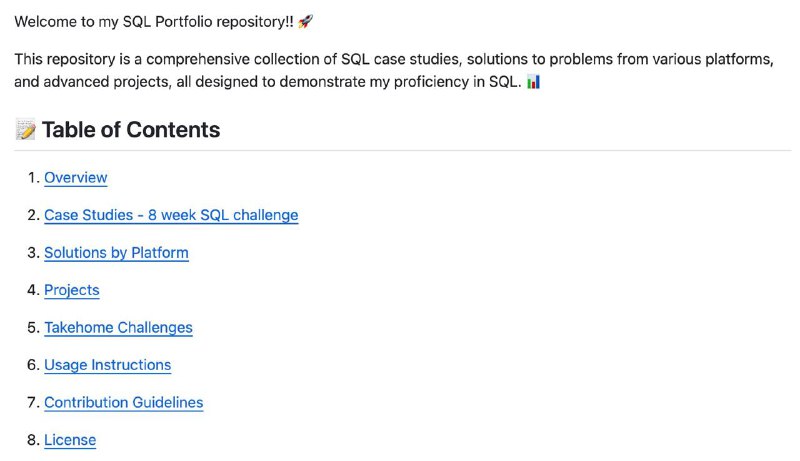
Task: Click the Table of Contents heading
Action: pyautogui.click(x=131, y=130)
